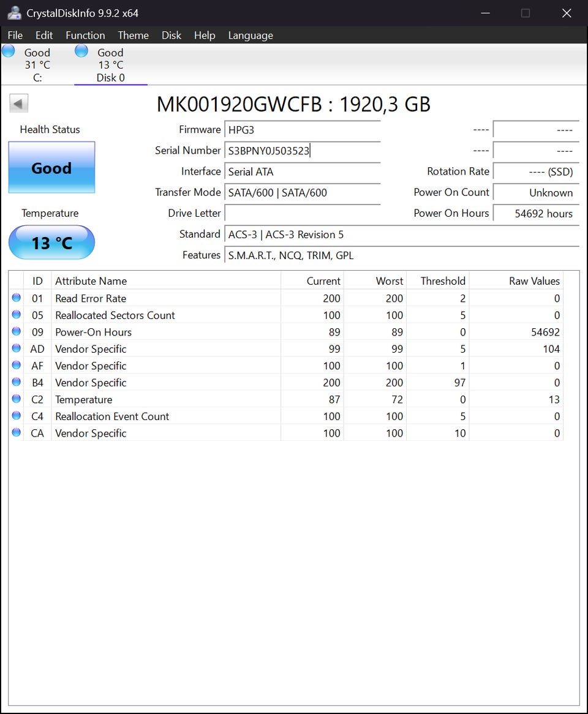
Task: Click the blue status orb for drive C:
Action: pos(9,51)
